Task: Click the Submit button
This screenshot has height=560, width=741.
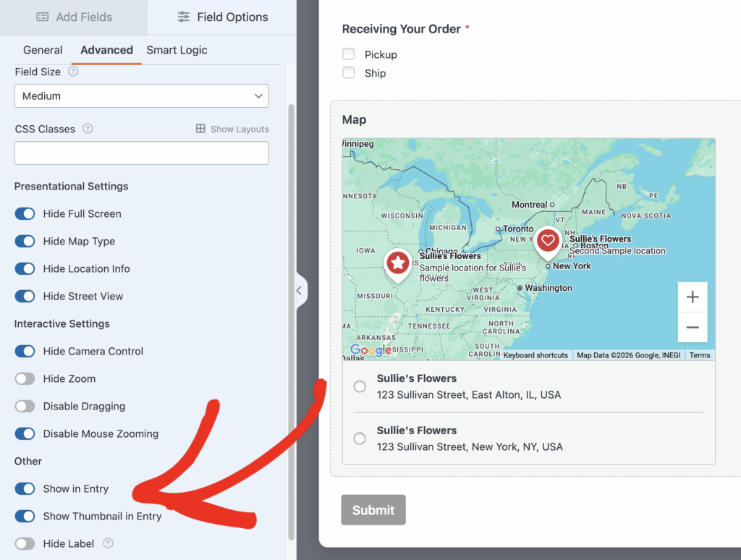Action: pyautogui.click(x=373, y=510)
